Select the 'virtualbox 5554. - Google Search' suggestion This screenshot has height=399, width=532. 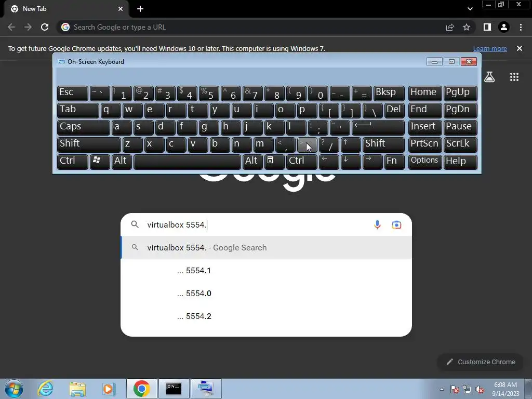click(x=267, y=247)
